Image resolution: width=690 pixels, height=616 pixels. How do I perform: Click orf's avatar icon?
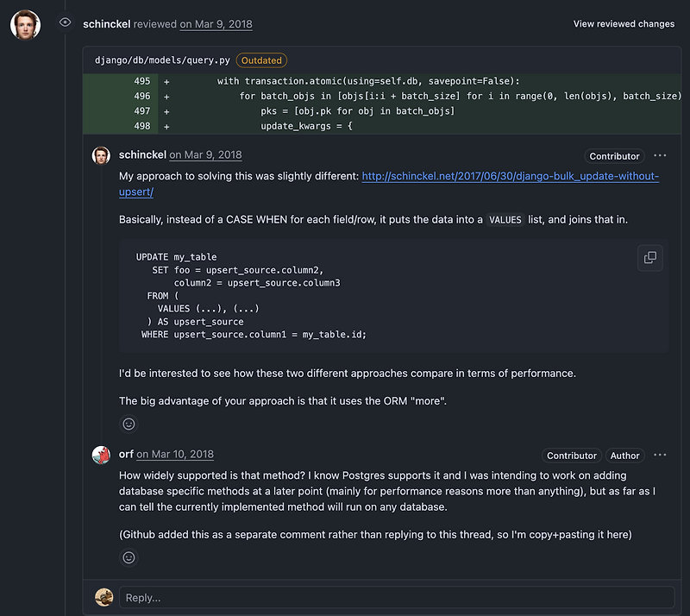[x=101, y=455]
